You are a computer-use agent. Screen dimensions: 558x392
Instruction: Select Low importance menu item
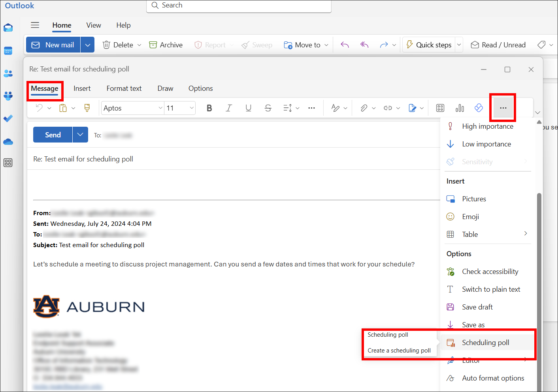488,144
